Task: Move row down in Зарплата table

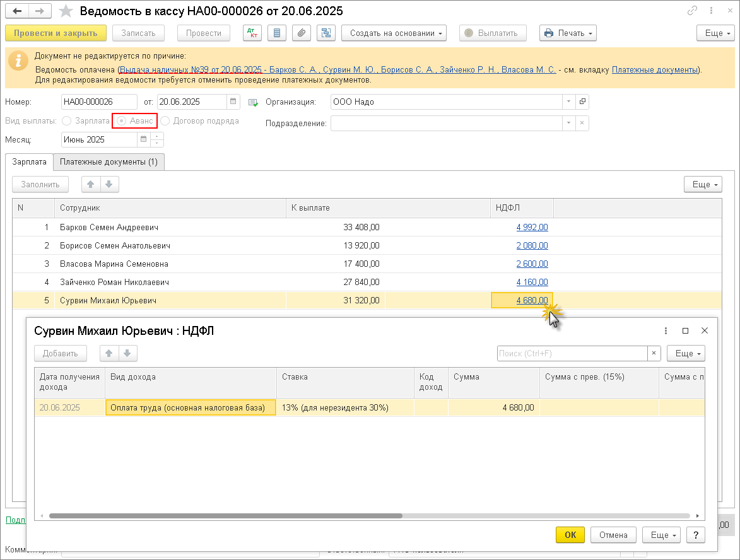Action: 109,184
